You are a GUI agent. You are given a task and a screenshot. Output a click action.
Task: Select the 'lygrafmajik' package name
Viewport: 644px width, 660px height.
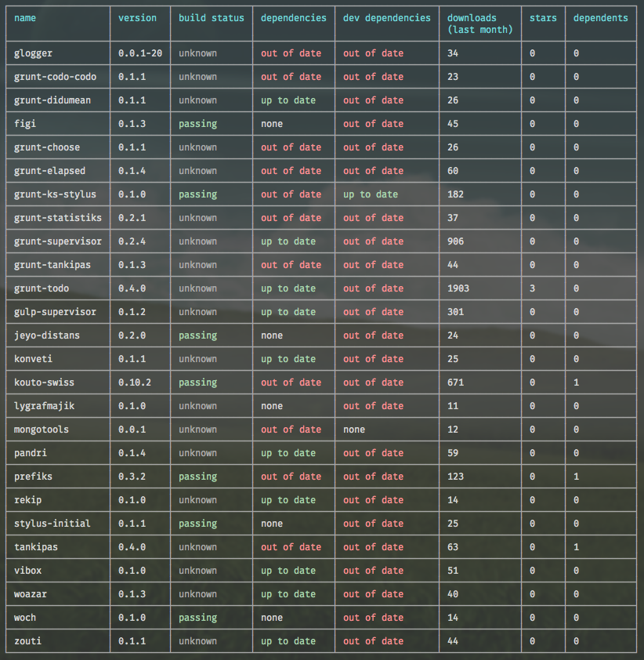[x=44, y=406]
